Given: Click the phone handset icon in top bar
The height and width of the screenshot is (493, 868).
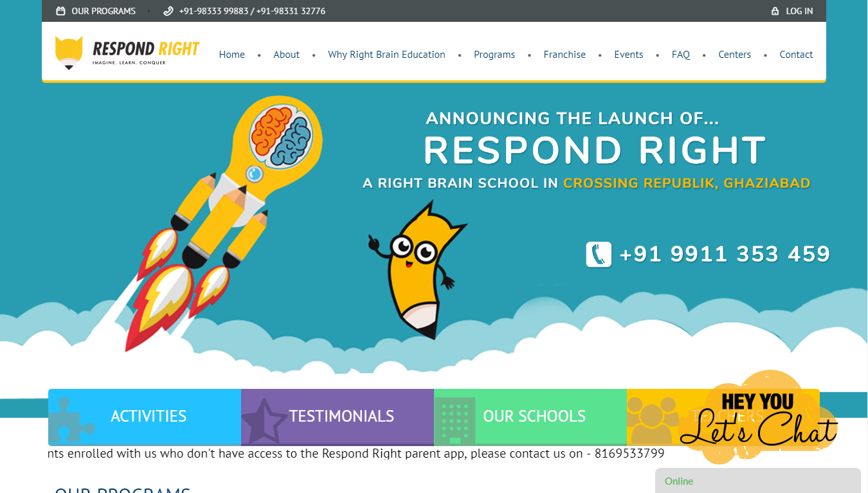Looking at the screenshot, I should point(168,11).
